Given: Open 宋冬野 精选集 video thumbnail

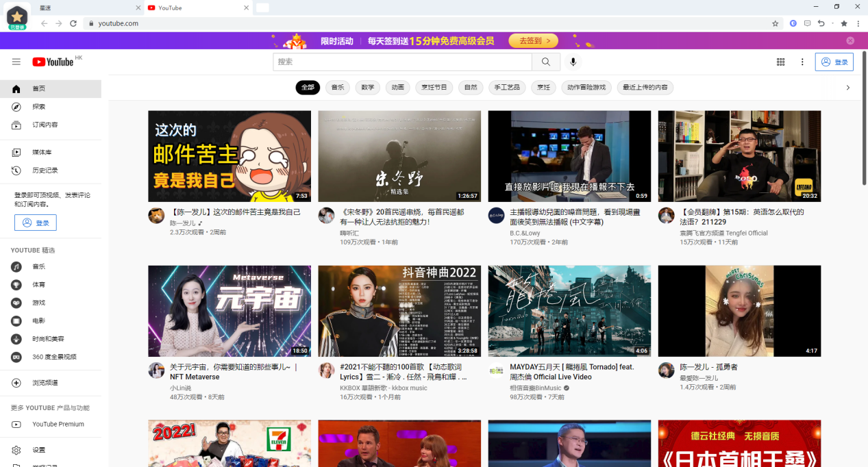Looking at the screenshot, I should coord(399,156).
